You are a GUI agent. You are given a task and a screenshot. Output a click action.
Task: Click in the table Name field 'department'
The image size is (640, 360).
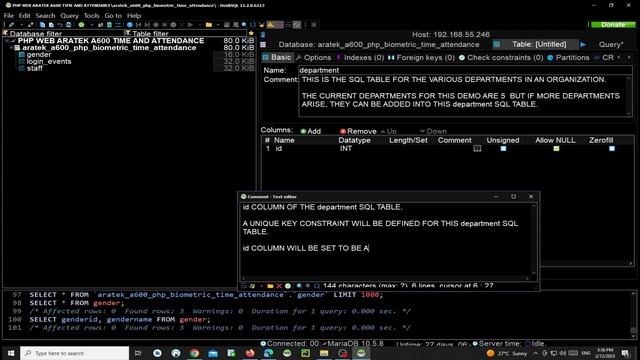pyautogui.click(x=464, y=70)
